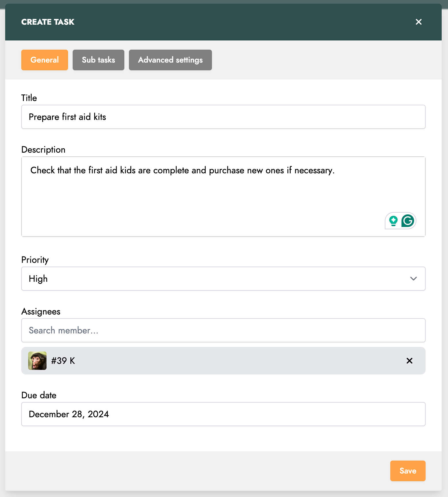Image resolution: width=448 pixels, height=497 pixels.
Task: Click the Assignees field label
Action: [41, 311]
